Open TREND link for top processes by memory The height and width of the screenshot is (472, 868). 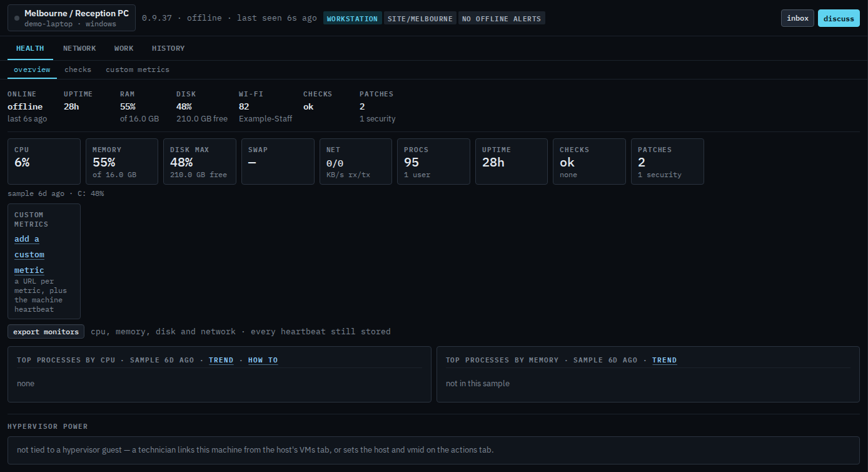664,360
